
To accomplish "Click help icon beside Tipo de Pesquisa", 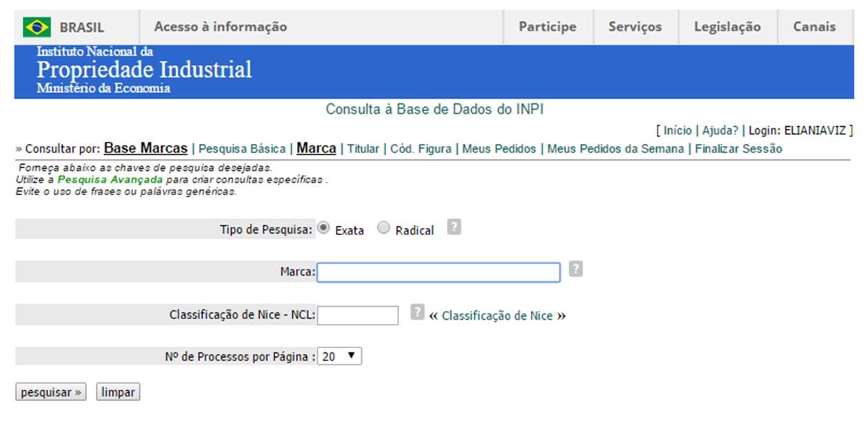I will coord(454,227).
